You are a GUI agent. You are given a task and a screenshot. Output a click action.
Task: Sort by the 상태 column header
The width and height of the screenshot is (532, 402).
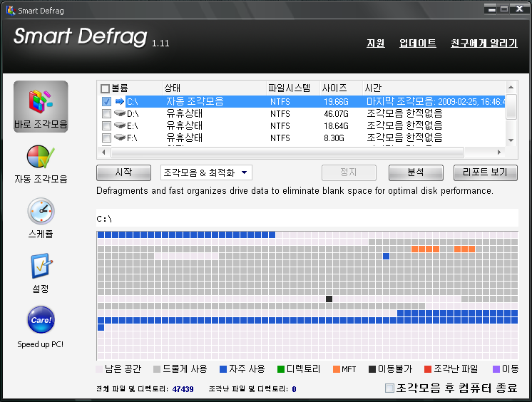pyautogui.click(x=173, y=88)
